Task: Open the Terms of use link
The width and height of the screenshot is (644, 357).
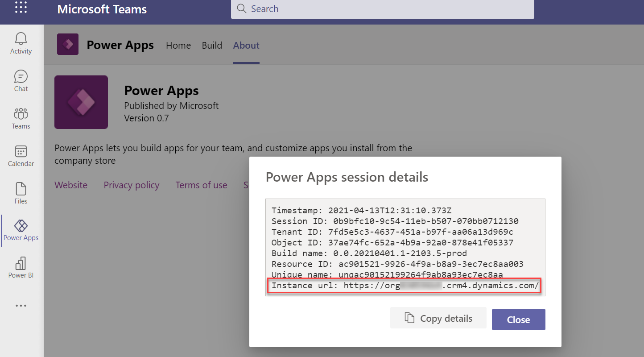Action: 201,185
